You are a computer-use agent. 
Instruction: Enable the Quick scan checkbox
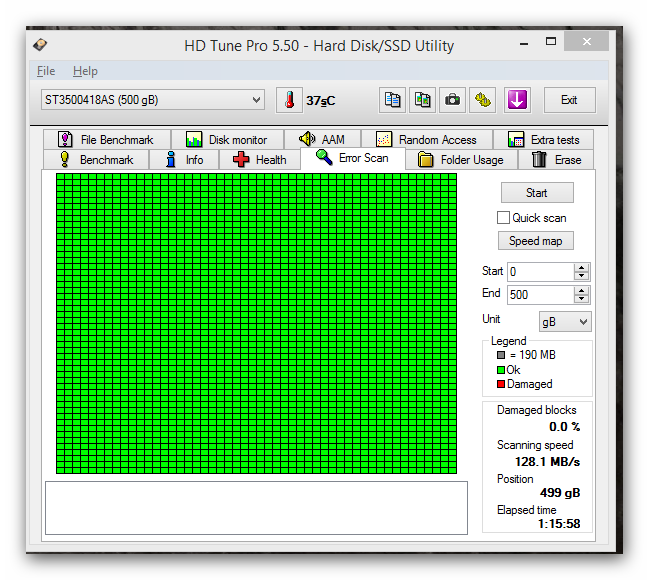point(503,218)
